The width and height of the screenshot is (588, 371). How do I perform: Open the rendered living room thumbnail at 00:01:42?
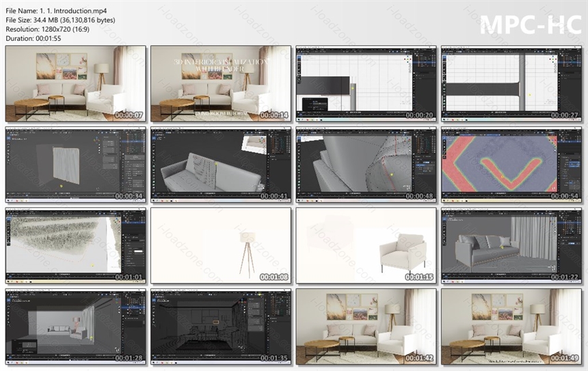click(x=366, y=327)
